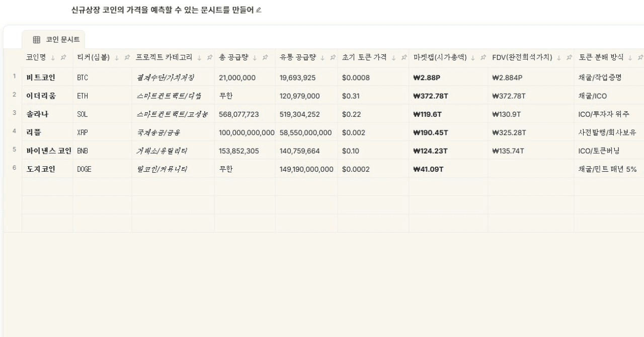Click the 국제송금/금융 category cell
The width and height of the screenshot is (644, 337).
(173, 132)
